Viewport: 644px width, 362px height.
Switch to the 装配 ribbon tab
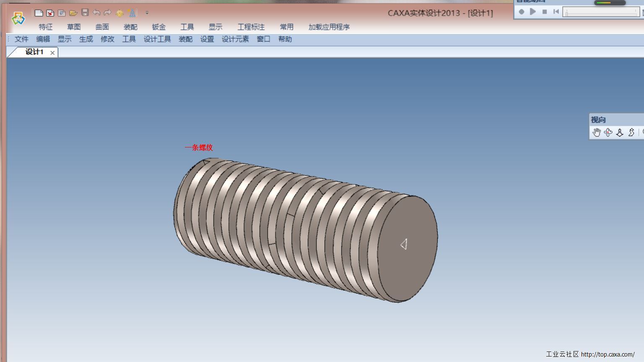click(x=130, y=27)
